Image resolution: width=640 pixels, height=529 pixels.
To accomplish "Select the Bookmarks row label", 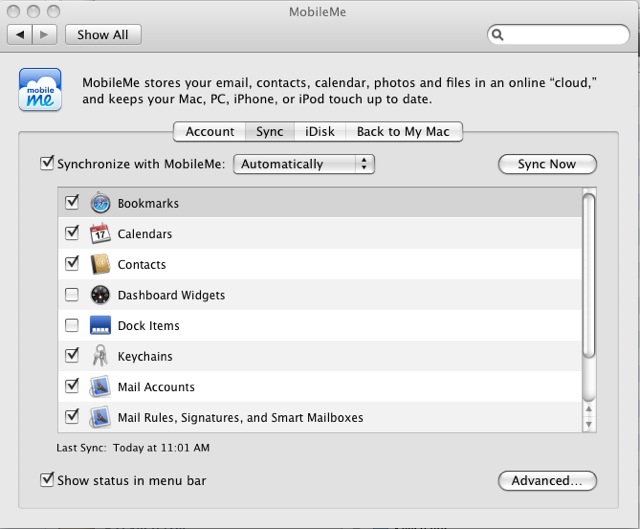I will 148,203.
